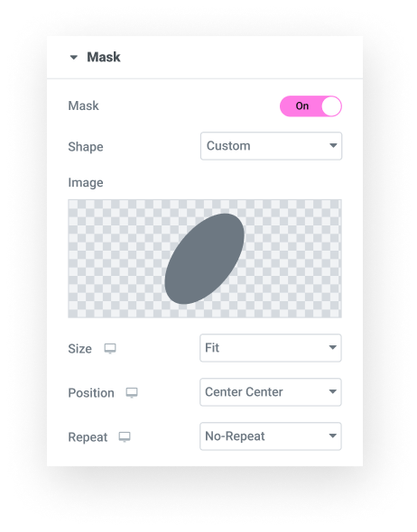The height and width of the screenshot is (532, 417).
Task: Click the Mask label beside the toggle
Action: coord(84,105)
